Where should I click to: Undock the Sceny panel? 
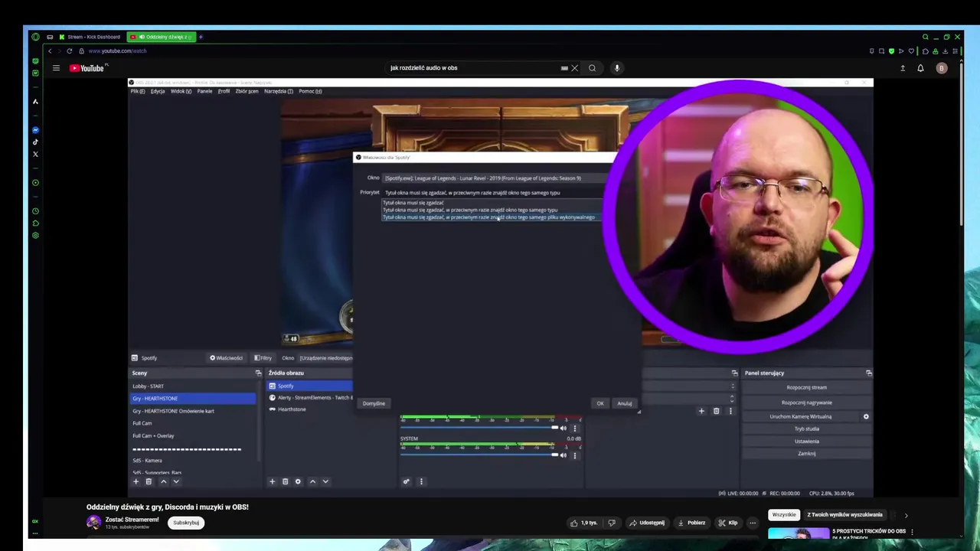point(258,373)
